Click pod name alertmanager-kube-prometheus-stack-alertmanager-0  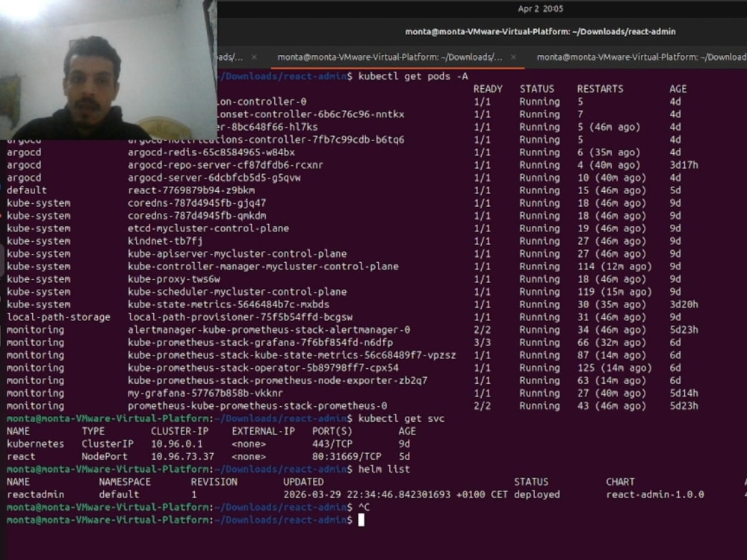269,329
